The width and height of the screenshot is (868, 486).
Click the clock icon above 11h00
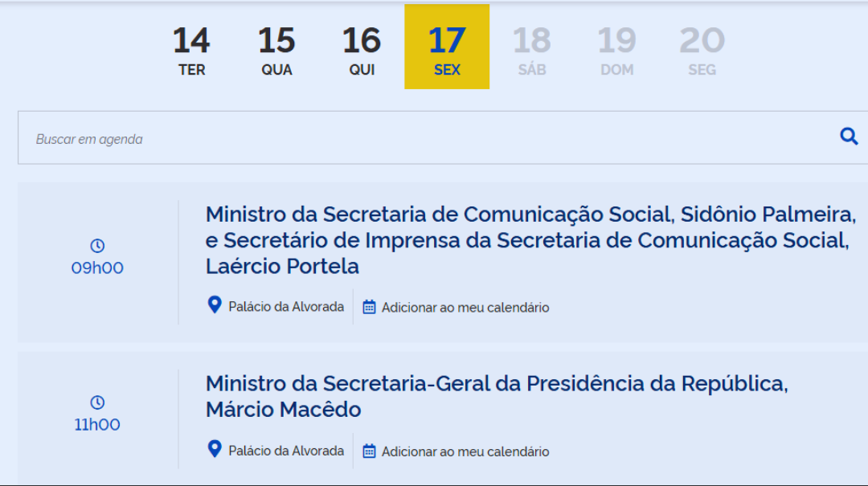point(97,402)
